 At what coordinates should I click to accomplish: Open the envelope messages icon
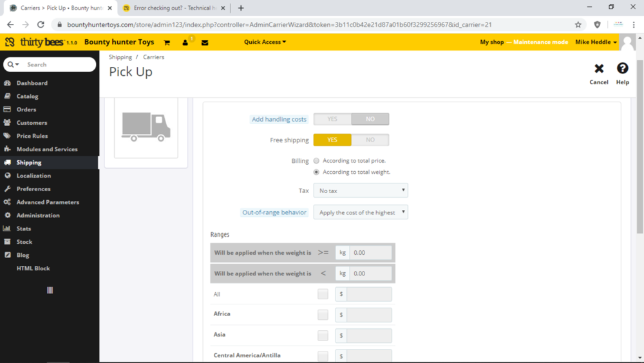(x=205, y=42)
